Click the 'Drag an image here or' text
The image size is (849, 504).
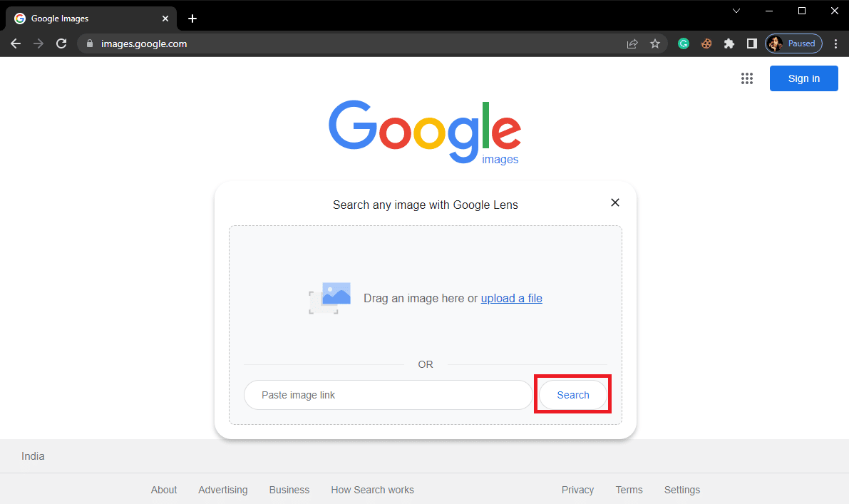421,298
